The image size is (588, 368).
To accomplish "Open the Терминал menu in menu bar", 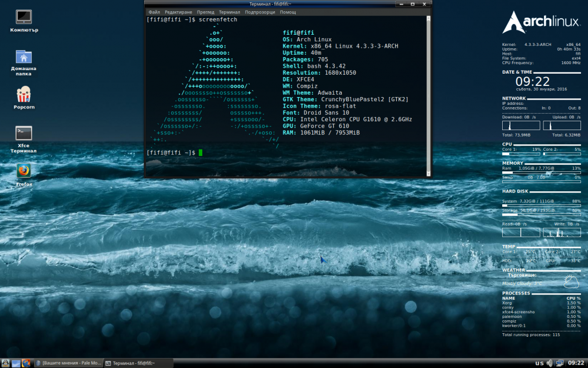I will 229,12.
